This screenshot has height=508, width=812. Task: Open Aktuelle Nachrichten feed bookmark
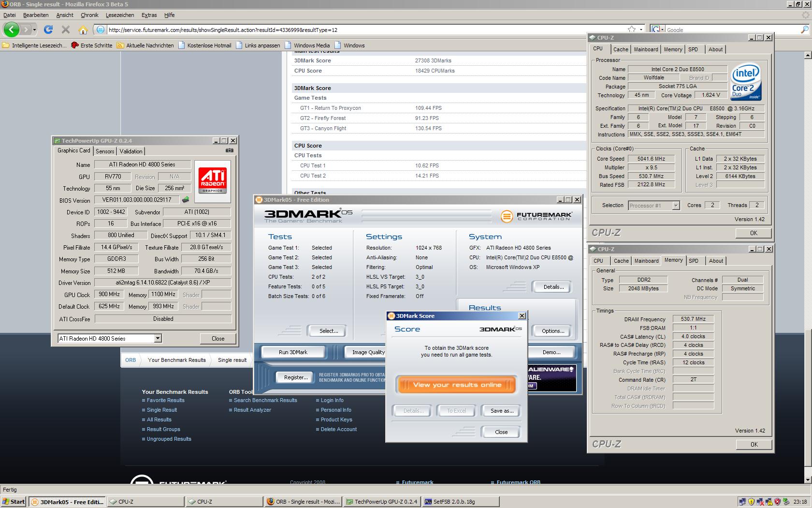tap(145, 45)
